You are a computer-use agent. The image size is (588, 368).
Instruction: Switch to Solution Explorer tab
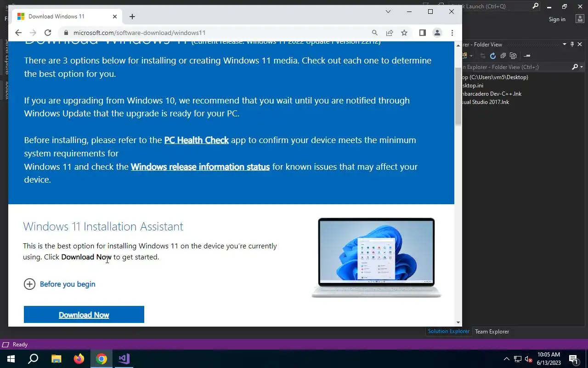[448, 331]
